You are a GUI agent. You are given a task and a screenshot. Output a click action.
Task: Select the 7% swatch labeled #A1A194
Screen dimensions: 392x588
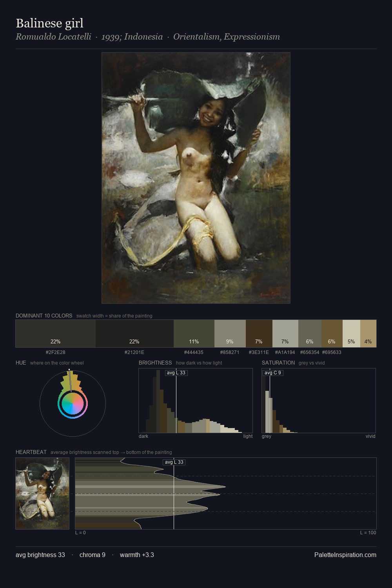click(285, 334)
